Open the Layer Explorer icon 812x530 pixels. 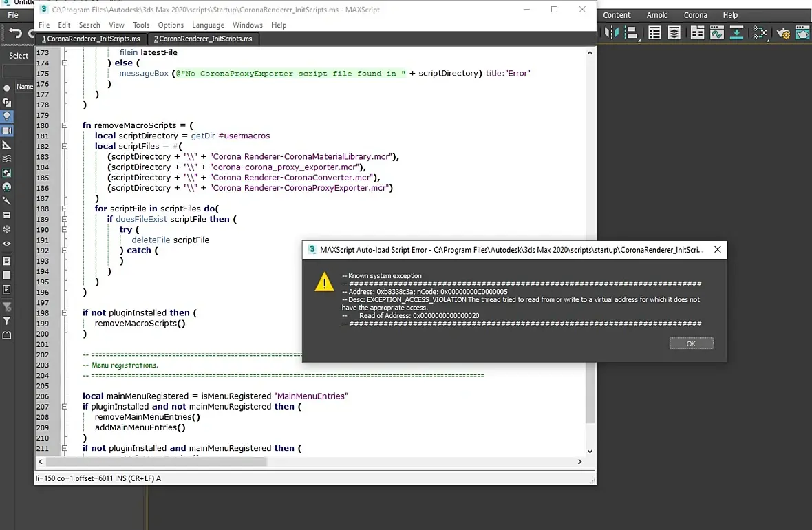click(674, 33)
